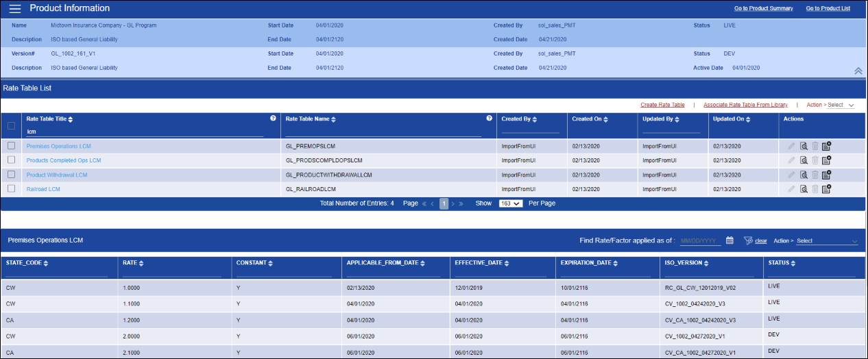
Task: Click the help icon beside Rate Table Title
Action: click(274, 119)
